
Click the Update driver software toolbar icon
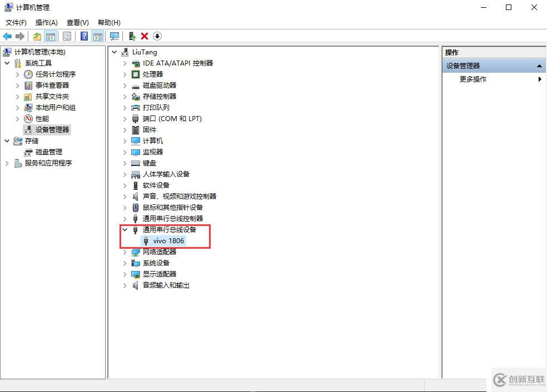[132, 36]
